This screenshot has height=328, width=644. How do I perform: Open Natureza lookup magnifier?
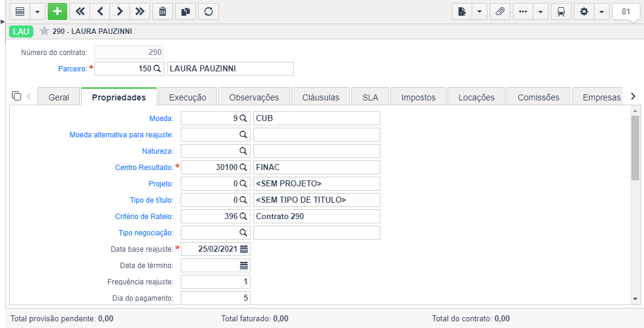pos(243,151)
